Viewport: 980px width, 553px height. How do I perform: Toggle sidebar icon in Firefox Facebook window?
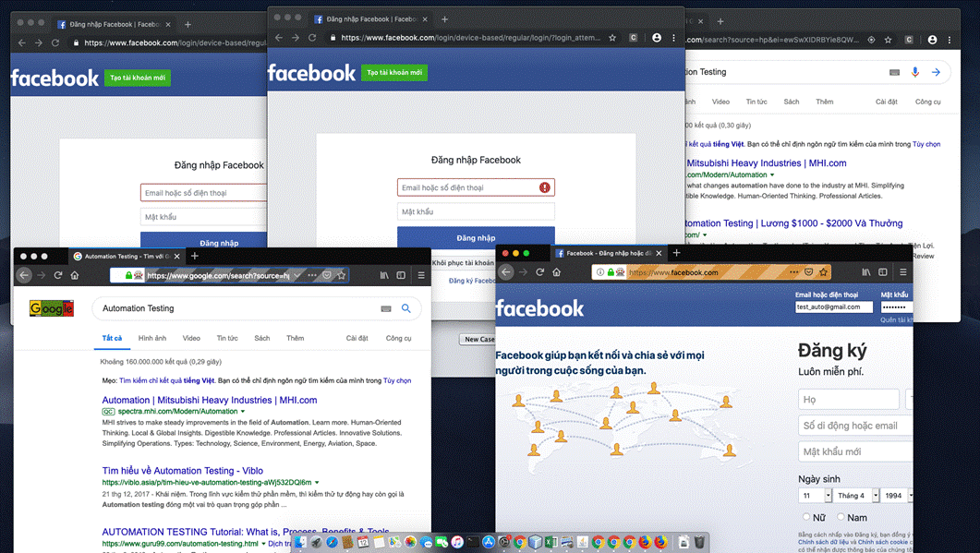882,271
